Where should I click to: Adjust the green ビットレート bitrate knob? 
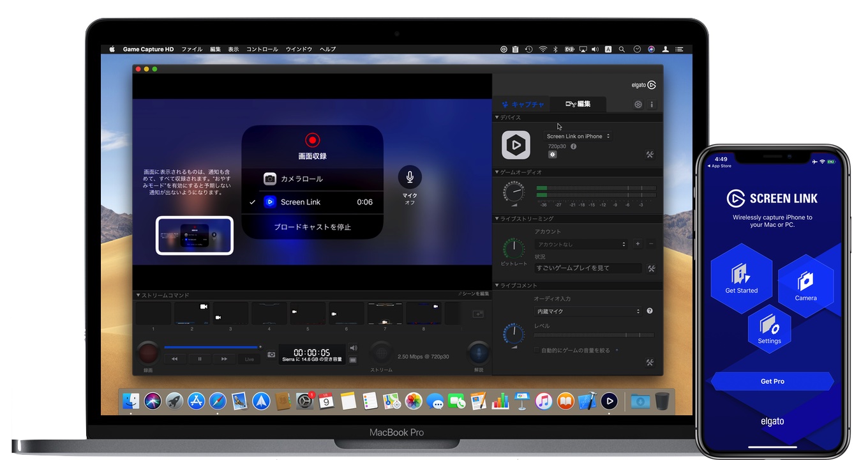point(514,249)
